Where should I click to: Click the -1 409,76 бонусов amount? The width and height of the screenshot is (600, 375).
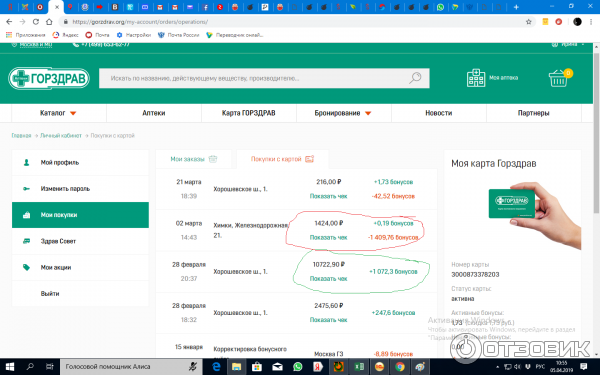tap(393, 237)
